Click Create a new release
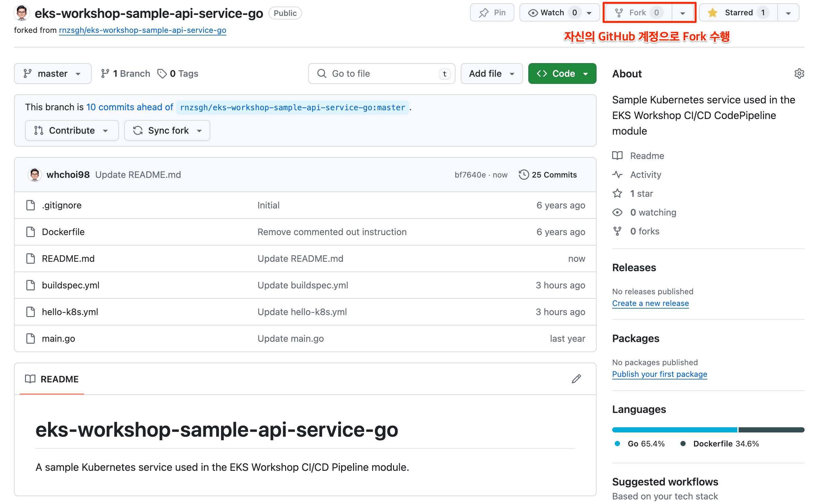The image size is (816, 504). click(x=651, y=303)
